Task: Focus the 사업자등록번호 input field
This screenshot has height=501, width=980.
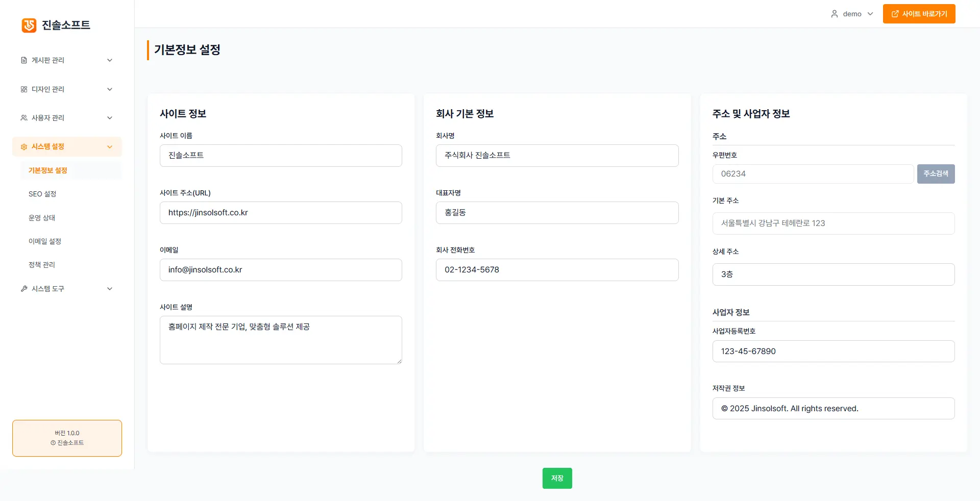Action: click(833, 352)
